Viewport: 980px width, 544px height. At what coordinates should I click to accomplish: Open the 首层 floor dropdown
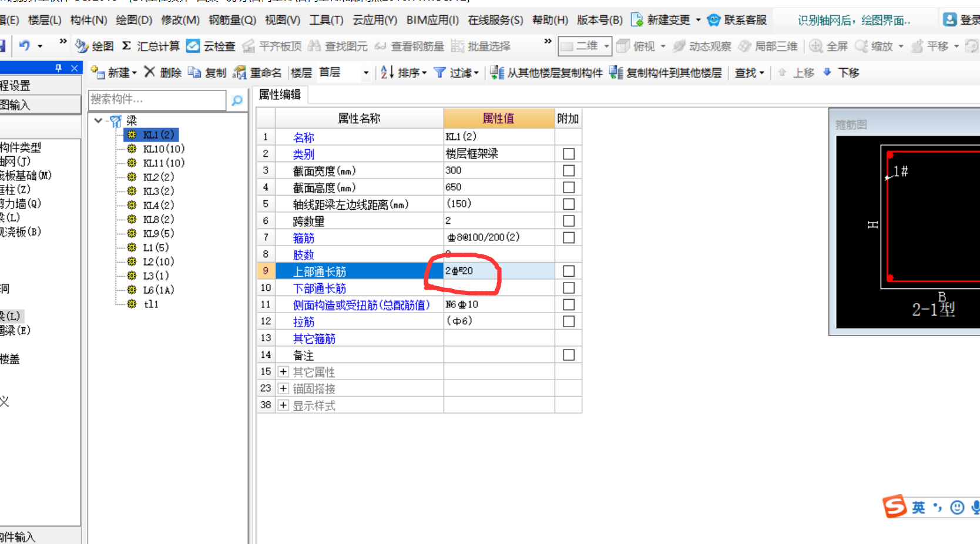point(366,73)
